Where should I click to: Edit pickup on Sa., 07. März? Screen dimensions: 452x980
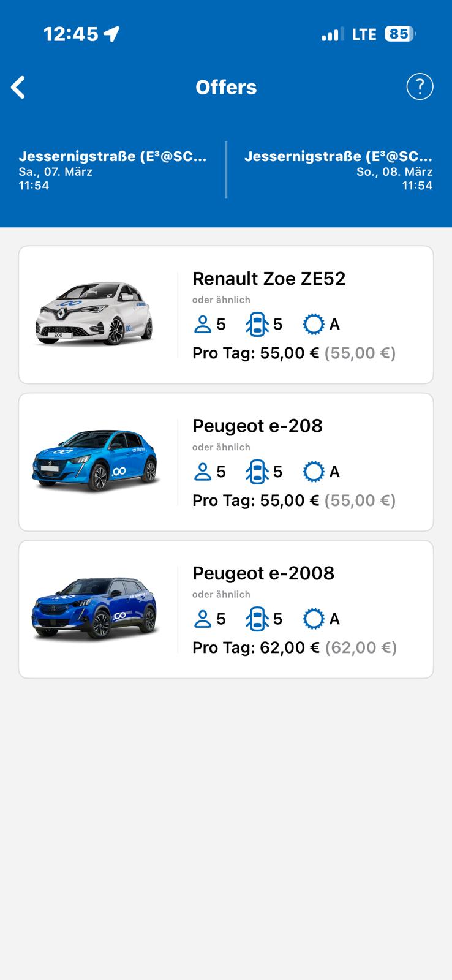tap(113, 170)
